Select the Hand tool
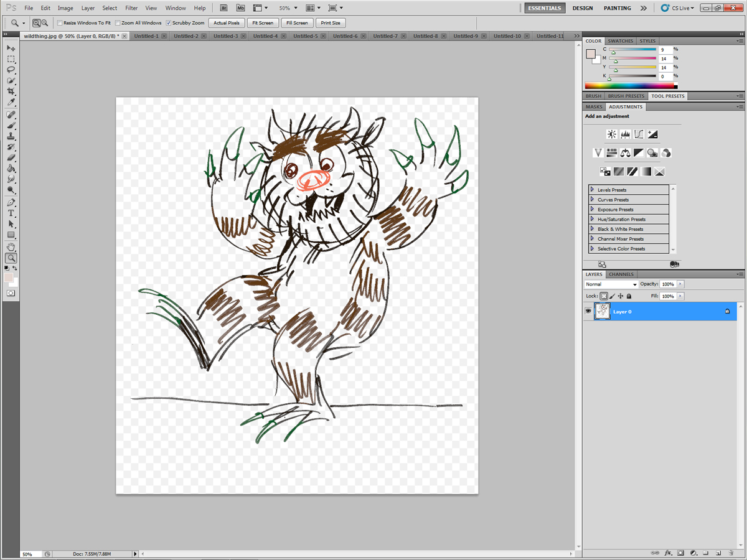The height and width of the screenshot is (560, 747). pos(11,247)
